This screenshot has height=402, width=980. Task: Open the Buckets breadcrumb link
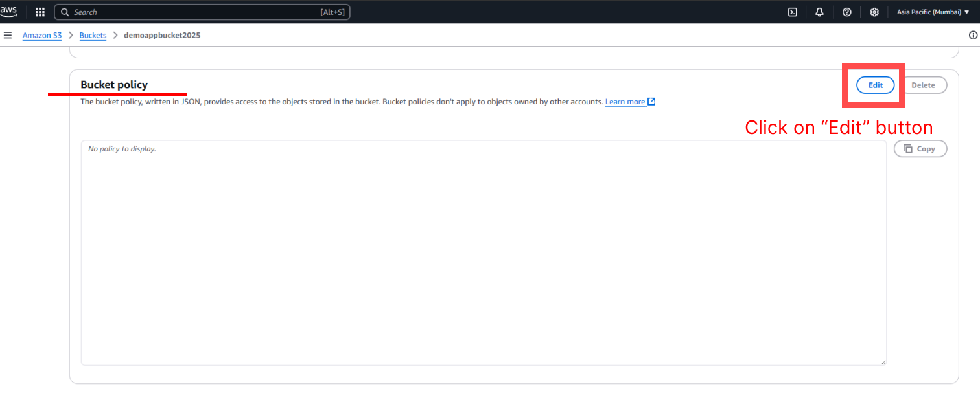pos(93,35)
